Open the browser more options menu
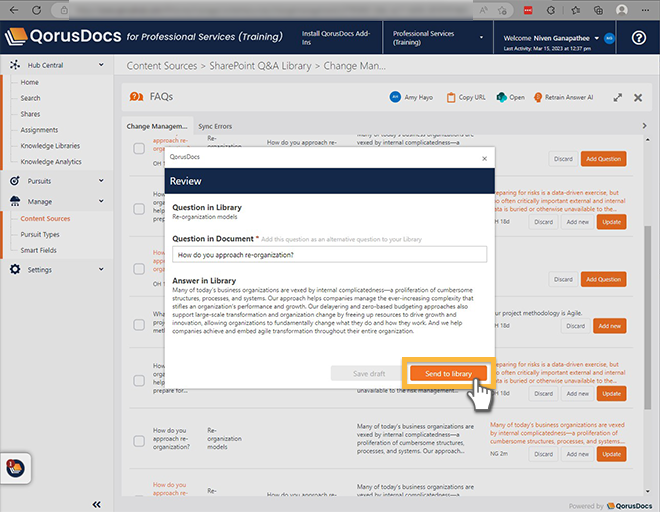The height and width of the screenshot is (512, 660). 645,10
